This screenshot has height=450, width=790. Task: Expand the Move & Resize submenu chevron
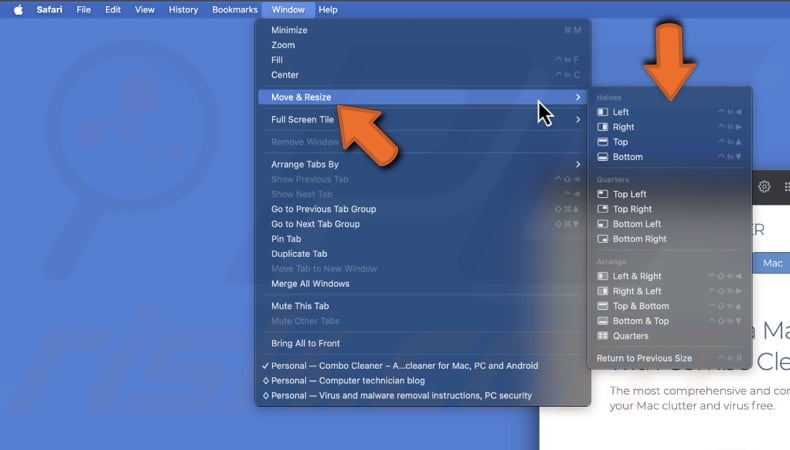578,97
